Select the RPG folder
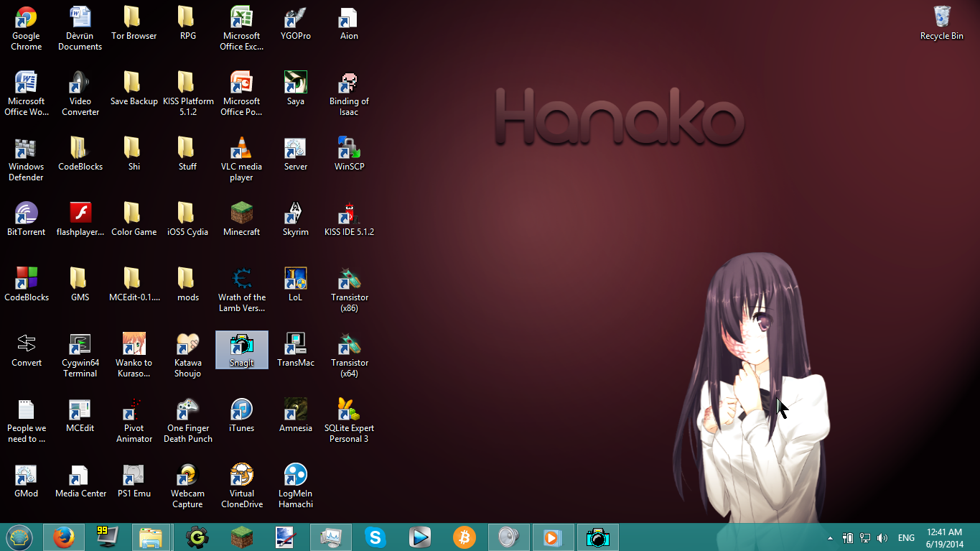980x551 pixels. click(x=188, y=24)
